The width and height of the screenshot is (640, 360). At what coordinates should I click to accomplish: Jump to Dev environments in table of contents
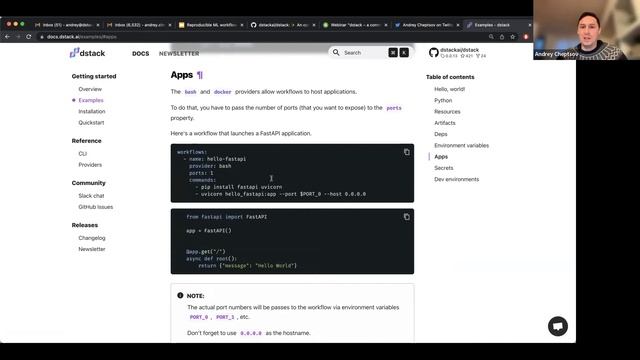pos(457,179)
